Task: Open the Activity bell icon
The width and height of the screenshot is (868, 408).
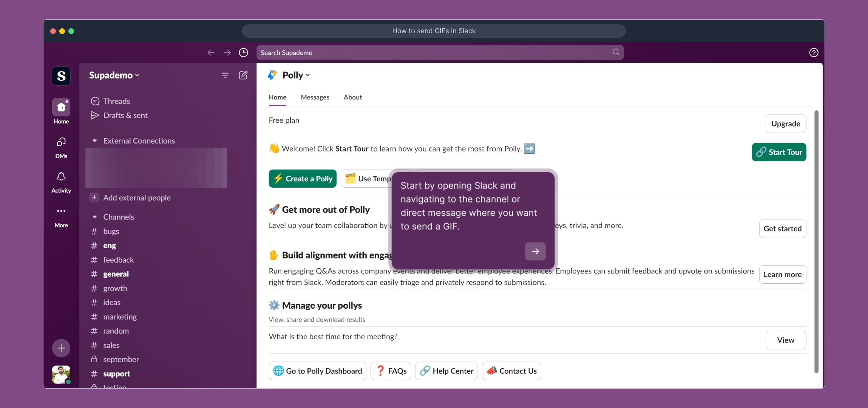Action: pos(61,176)
